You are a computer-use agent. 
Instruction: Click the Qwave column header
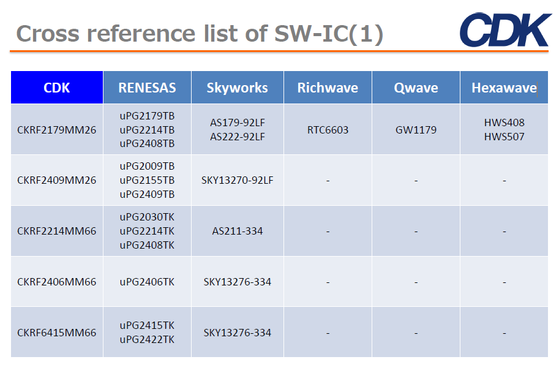tap(416, 88)
